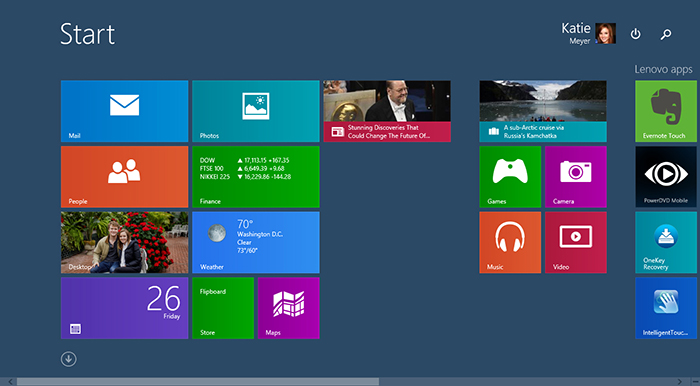This screenshot has height=386, width=700.
Task: Launch the Maps tile
Action: [289, 308]
